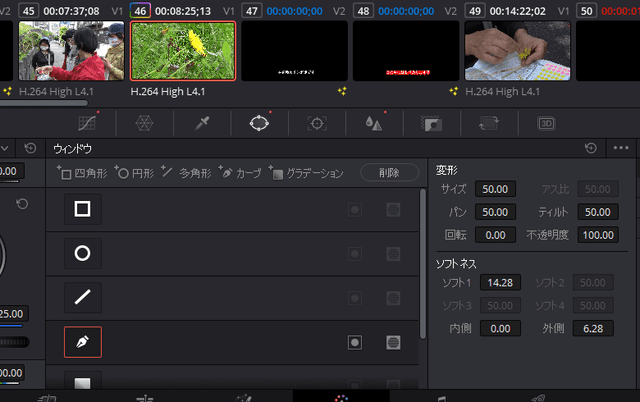Open the Qualifier eyedropper palette
Image resolution: width=640 pixels, height=402 pixels.
pyautogui.click(x=202, y=123)
